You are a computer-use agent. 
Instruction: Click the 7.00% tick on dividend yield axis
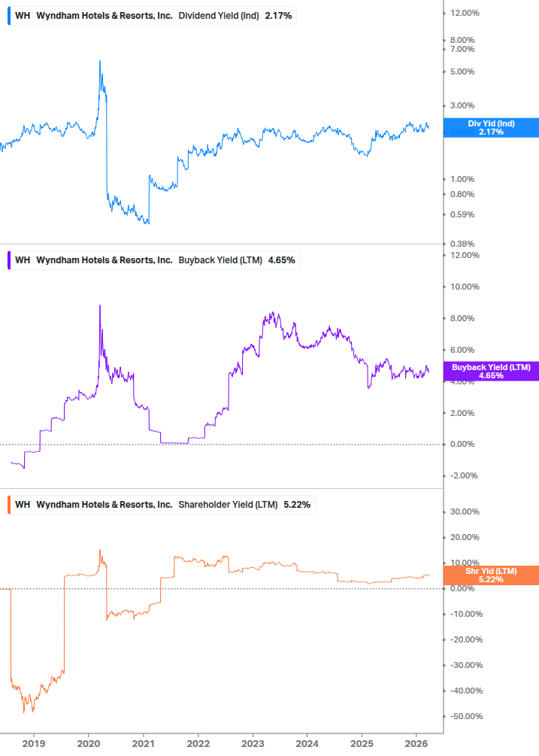(462, 49)
